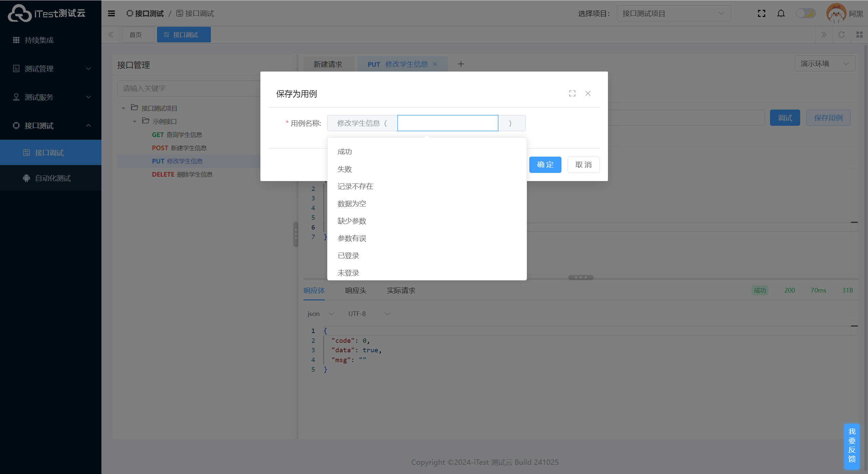
Task: Click the 确定 confirm button
Action: pos(545,165)
